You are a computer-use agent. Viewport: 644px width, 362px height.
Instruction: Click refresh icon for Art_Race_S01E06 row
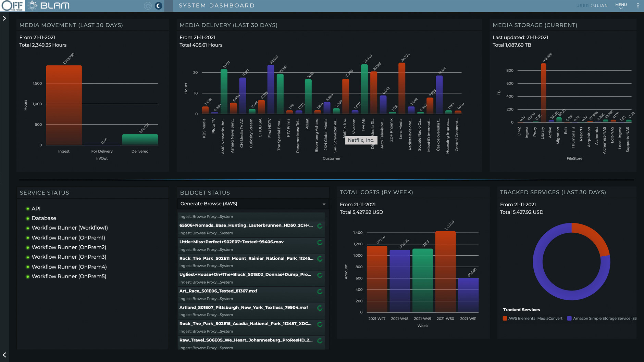(320, 292)
